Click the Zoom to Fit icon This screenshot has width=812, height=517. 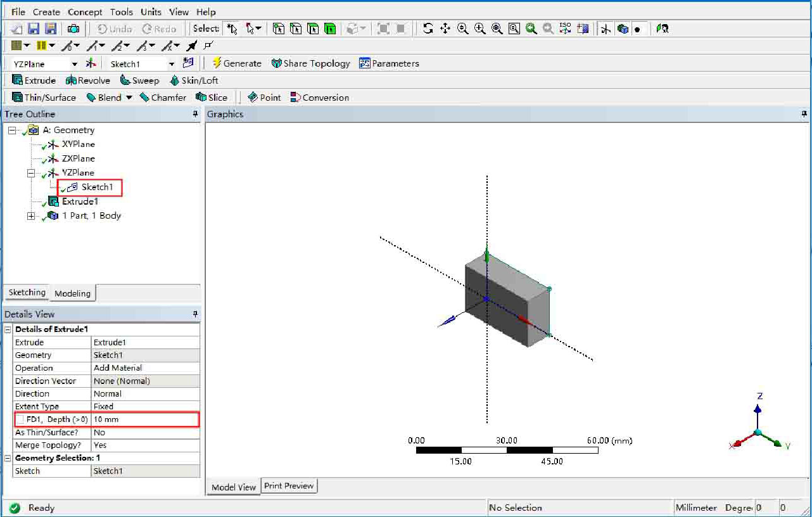(x=497, y=29)
